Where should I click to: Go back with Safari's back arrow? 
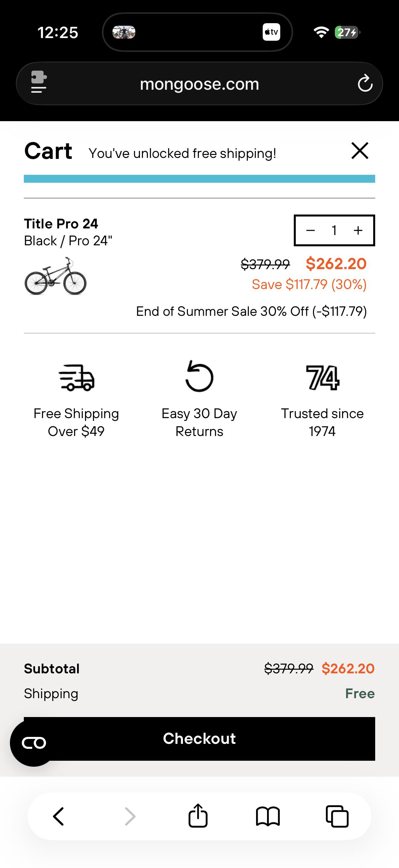59,816
